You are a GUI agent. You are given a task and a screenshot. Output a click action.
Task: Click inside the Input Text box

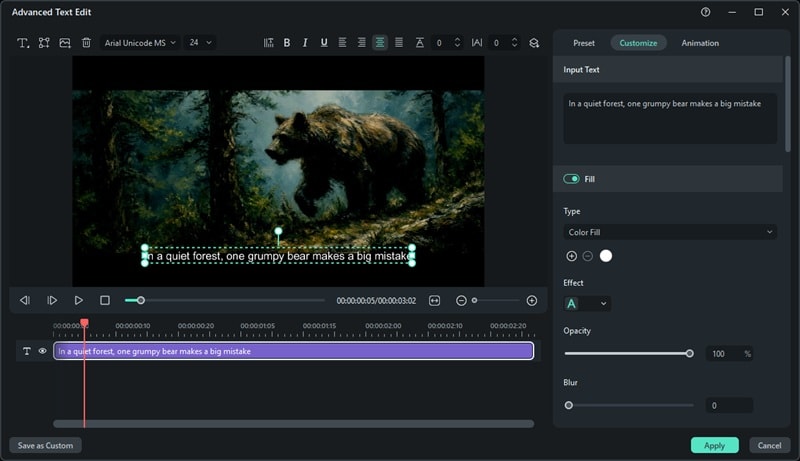[x=670, y=118]
